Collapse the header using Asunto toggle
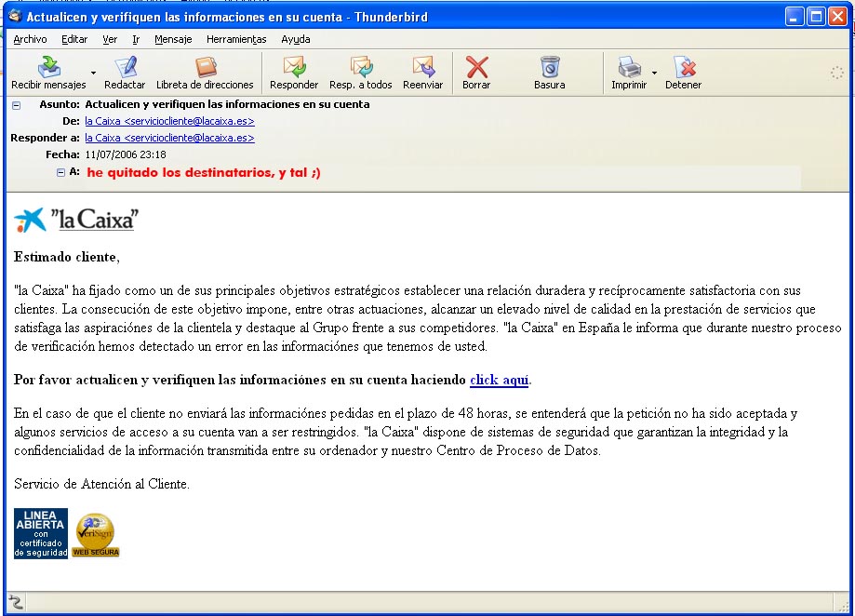 (17, 105)
